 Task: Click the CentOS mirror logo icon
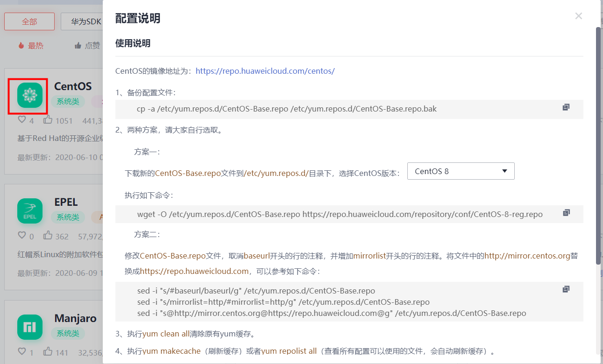[x=30, y=95]
